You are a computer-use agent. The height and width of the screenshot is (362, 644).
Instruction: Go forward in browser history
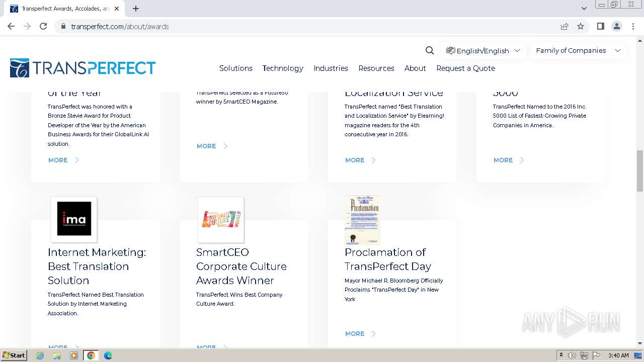click(x=27, y=26)
